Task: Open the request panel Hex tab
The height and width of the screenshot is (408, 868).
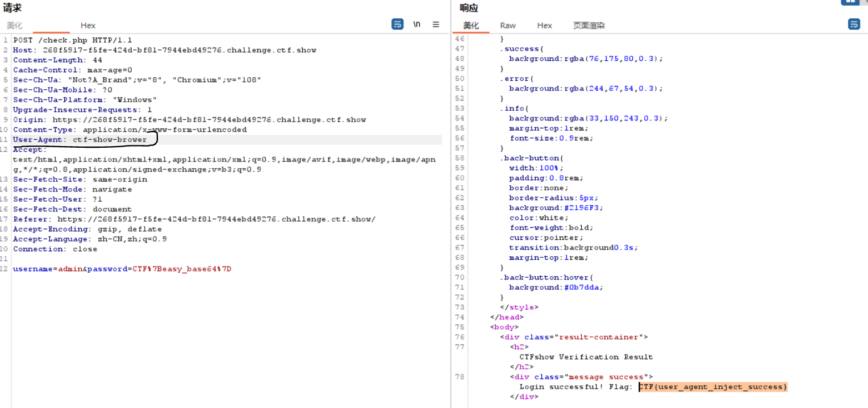Action: click(x=87, y=26)
